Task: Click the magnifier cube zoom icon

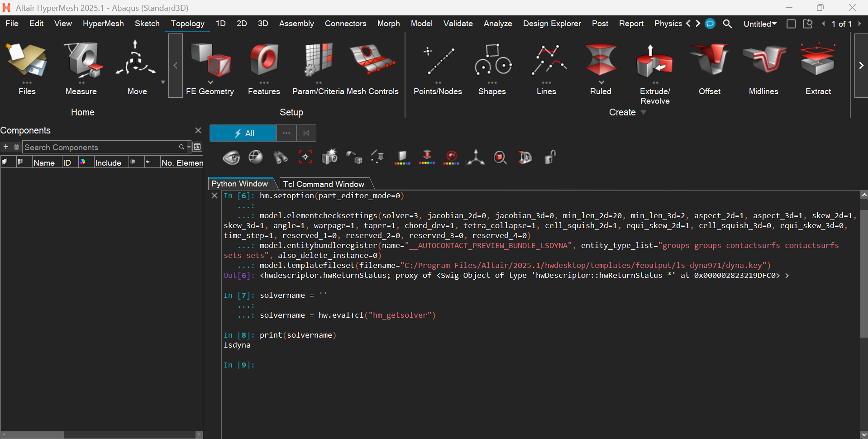Action: tap(500, 157)
